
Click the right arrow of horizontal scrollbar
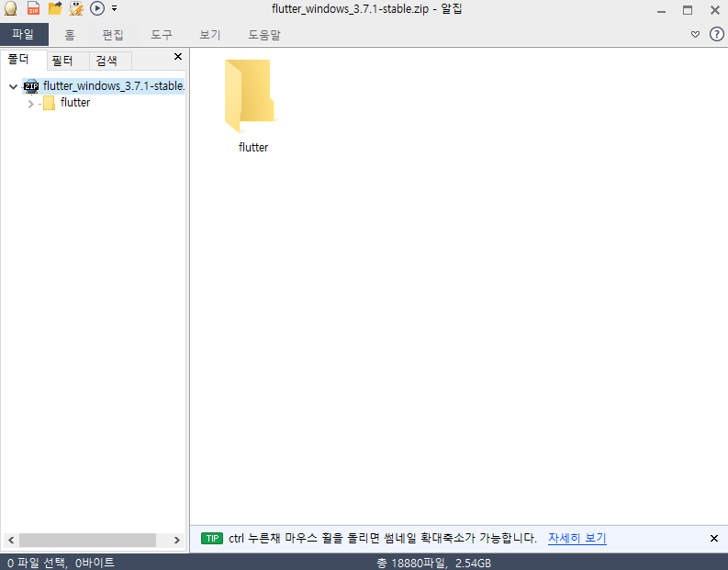177,540
